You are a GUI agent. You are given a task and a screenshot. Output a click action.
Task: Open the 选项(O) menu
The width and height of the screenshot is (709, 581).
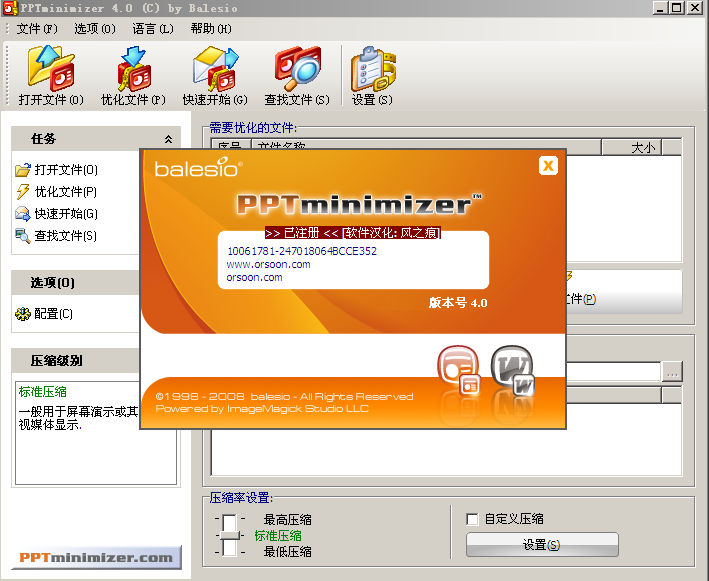click(x=95, y=29)
